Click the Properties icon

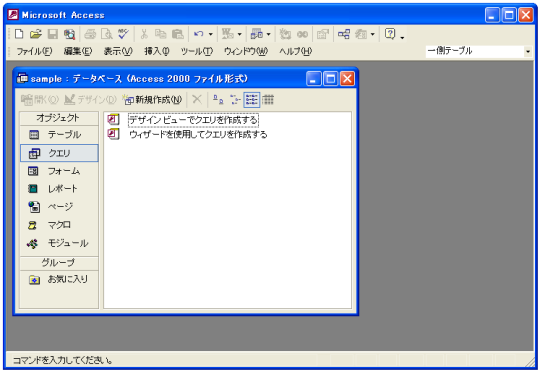tap(323, 34)
